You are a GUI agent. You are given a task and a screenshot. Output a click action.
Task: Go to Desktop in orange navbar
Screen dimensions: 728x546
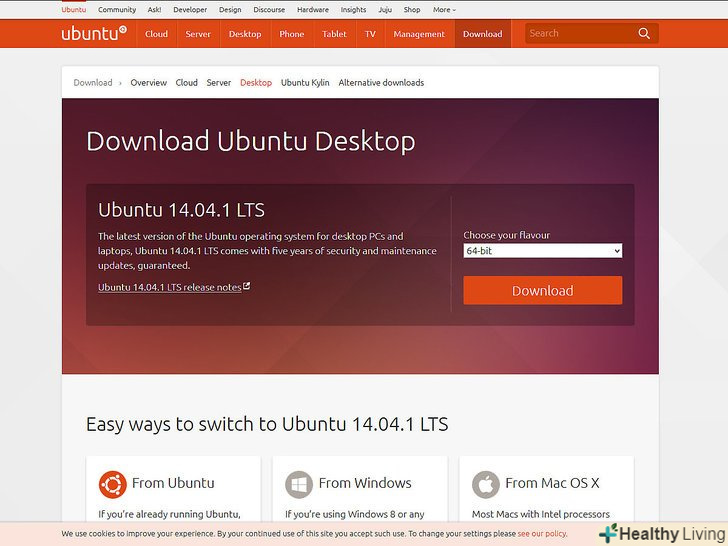[245, 34]
